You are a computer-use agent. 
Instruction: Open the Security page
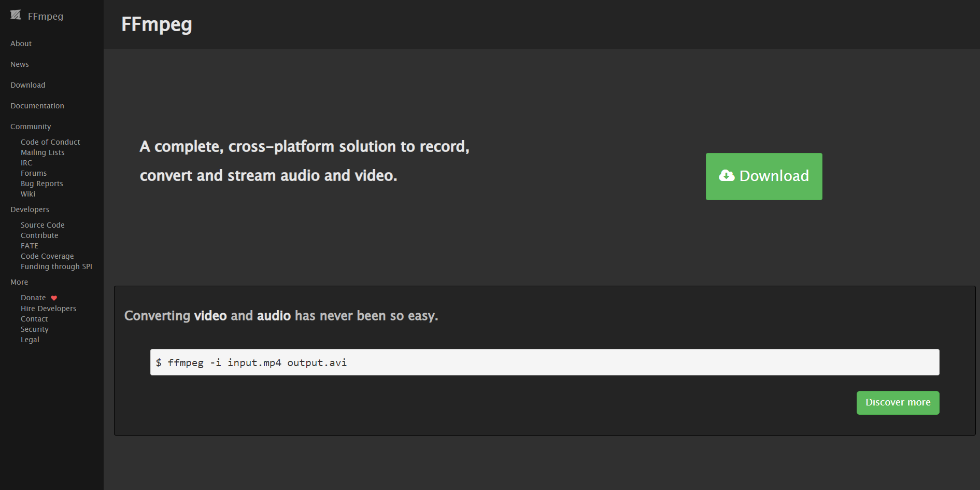pyautogui.click(x=35, y=329)
